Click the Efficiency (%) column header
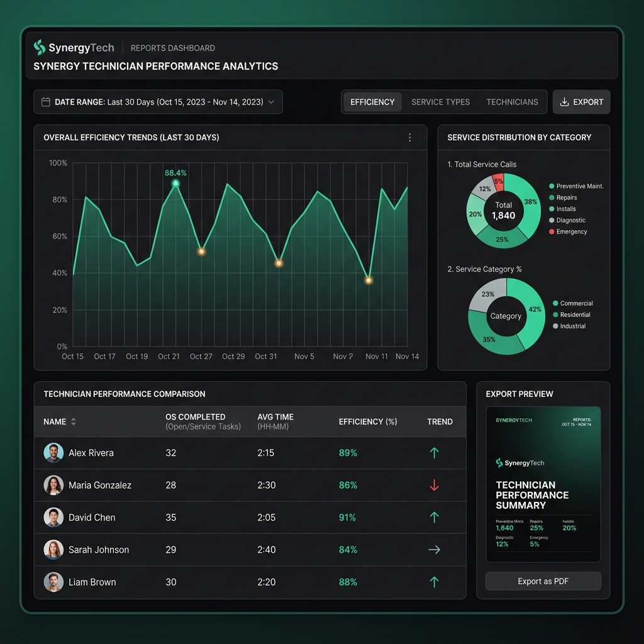 coord(367,421)
